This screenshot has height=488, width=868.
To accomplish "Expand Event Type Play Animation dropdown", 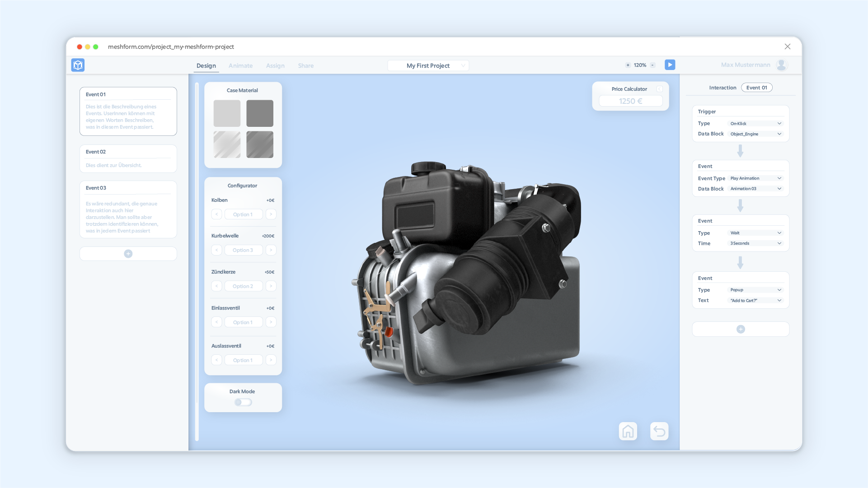I will [x=755, y=178].
